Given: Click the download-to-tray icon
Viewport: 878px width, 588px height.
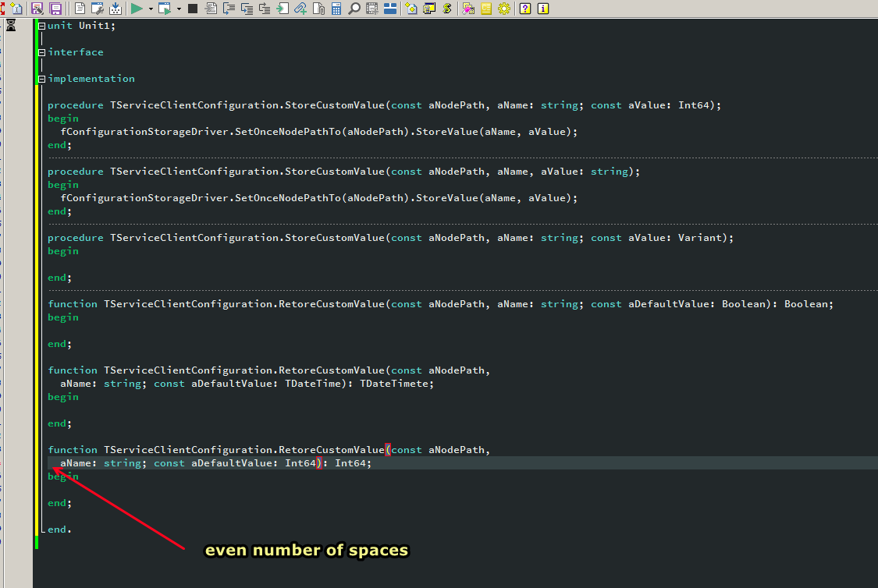Looking at the screenshot, I should coord(116,9).
